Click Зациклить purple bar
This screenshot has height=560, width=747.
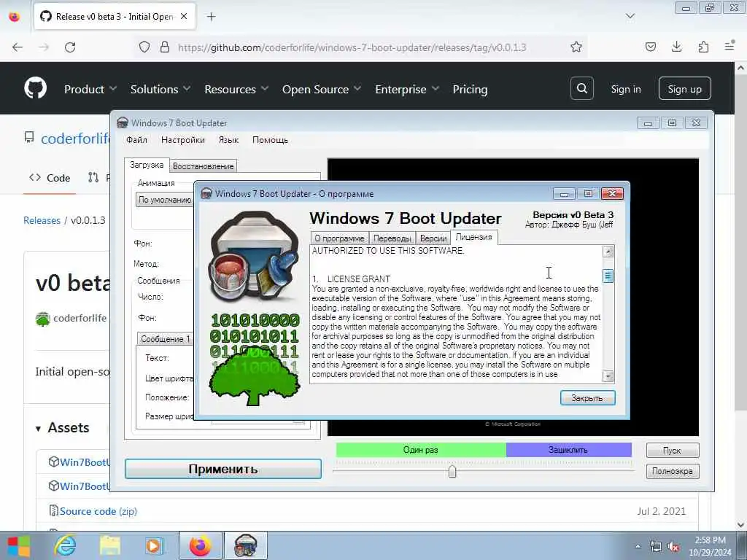tap(568, 449)
